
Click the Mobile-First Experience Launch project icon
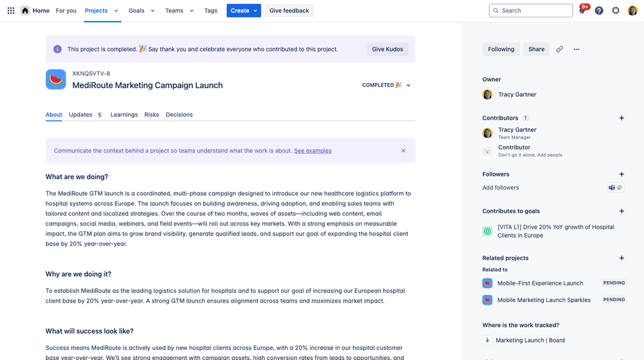487,283
